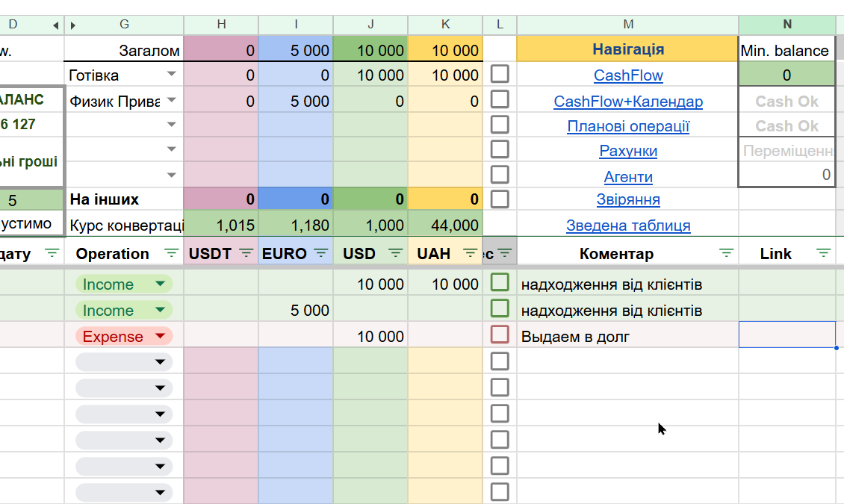This screenshot has height=504, width=844.
Task: Open the Готівка account dropdown arrow
Action: (172, 75)
